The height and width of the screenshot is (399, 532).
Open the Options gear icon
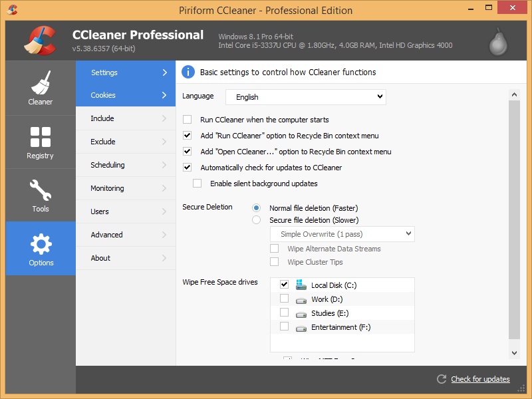(x=41, y=244)
